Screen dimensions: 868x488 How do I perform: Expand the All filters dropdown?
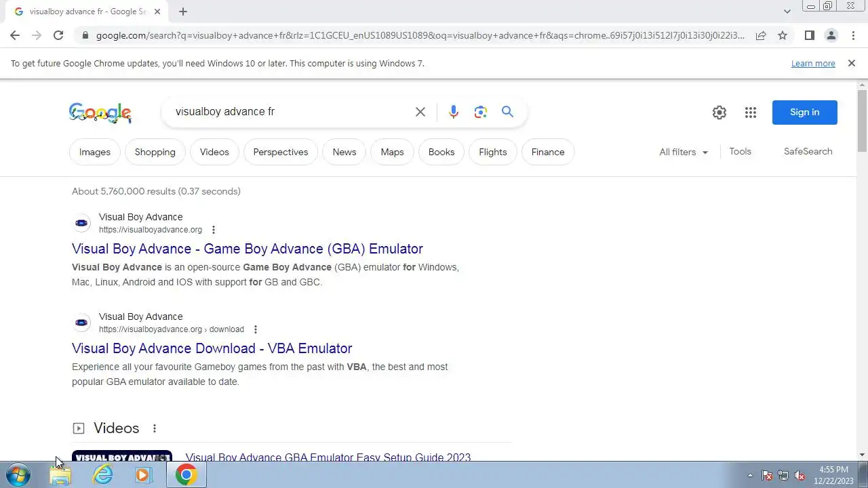point(684,152)
